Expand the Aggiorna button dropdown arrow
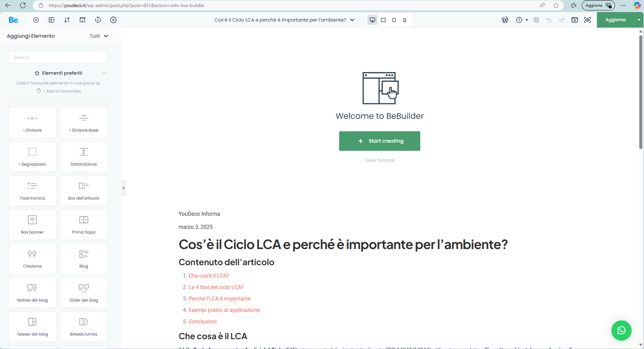Screen dimensions: 644x349 (x=639, y=20)
